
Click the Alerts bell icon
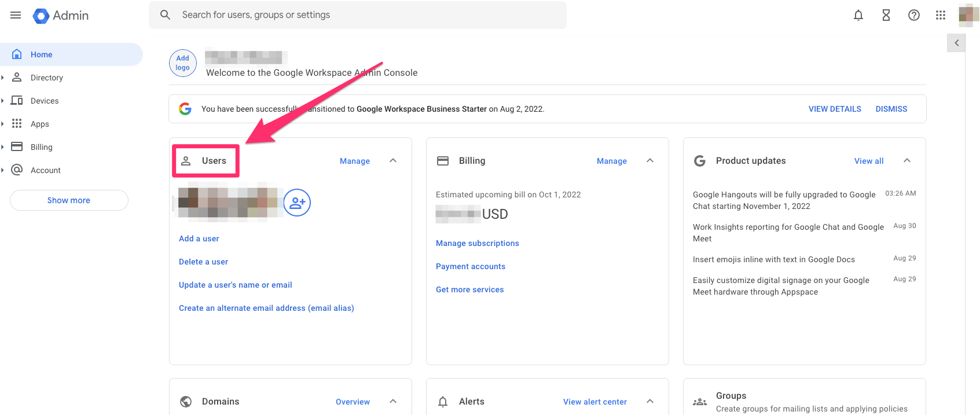443,402
